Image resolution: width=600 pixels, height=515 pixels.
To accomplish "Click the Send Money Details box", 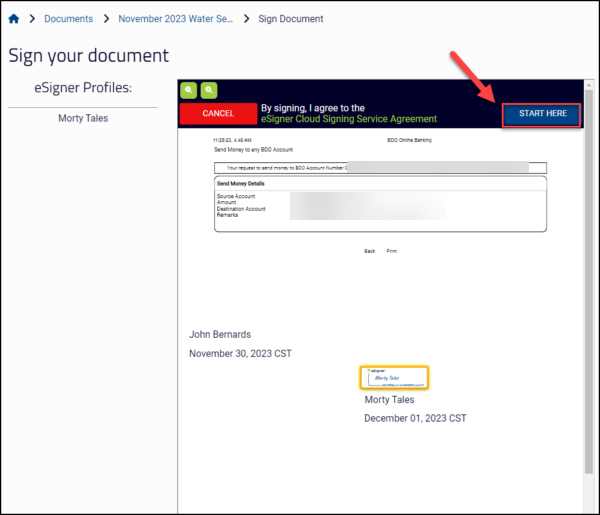I will coord(380,204).
